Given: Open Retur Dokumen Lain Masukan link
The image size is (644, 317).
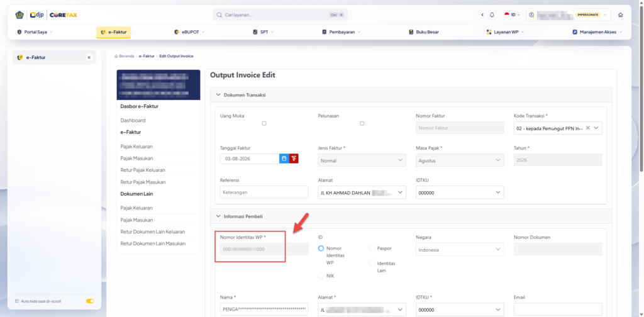Looking at the screenshot, I should (x=153, y=243).
